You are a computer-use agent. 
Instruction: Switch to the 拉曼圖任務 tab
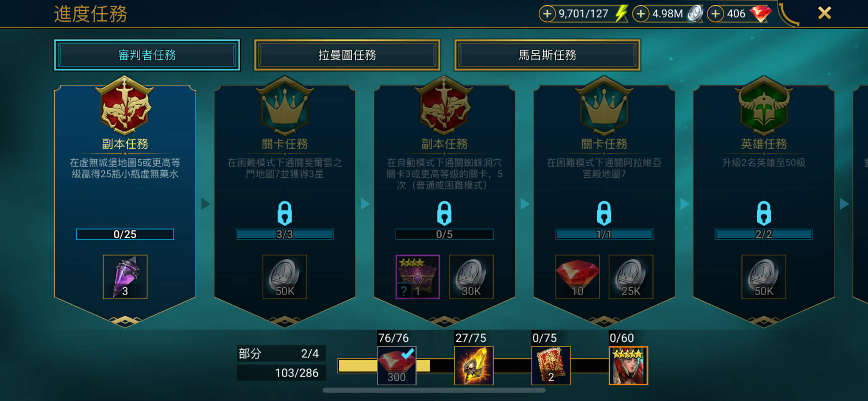(x=347, y=55)
